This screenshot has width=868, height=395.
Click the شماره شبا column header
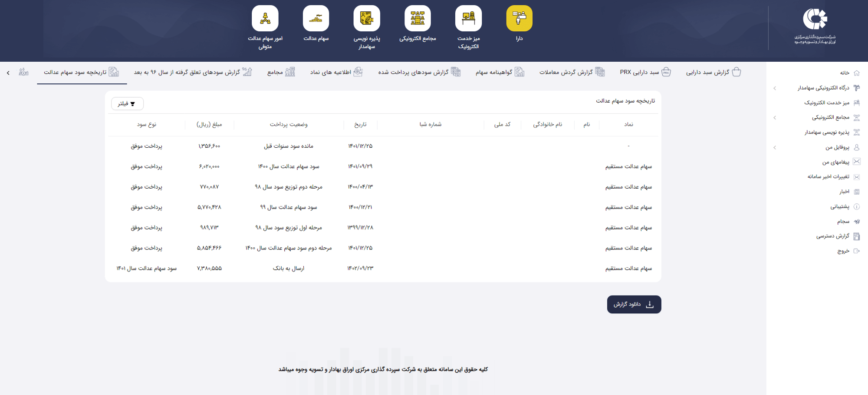431,124
